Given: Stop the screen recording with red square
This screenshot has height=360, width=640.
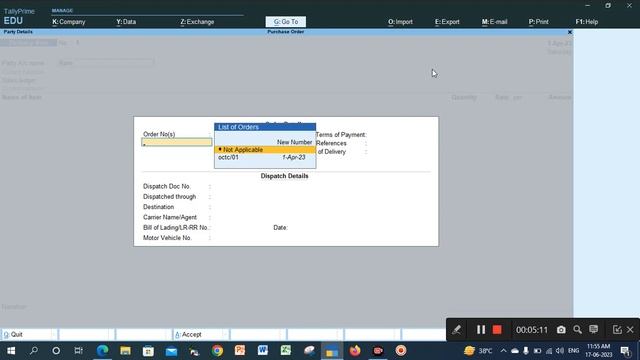Looking at the screenshot, I should (x=497, y=330).
